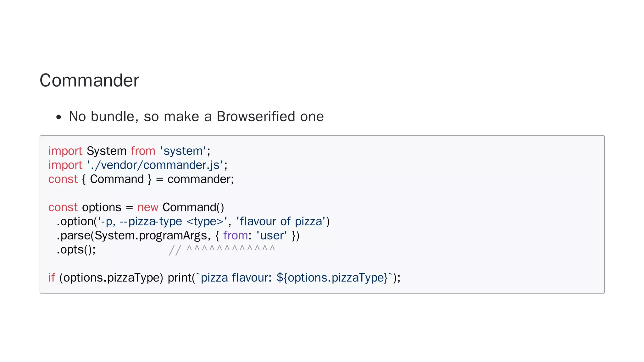The image size is (644, 362).
Task: Click the 'user' string value
Action: tap(271, 236)
